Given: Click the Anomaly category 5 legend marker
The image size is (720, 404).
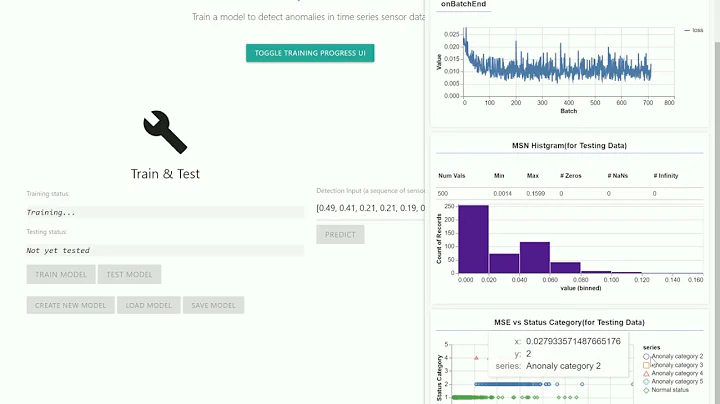Looking at the screenshot, I should [x=646, y=382].
